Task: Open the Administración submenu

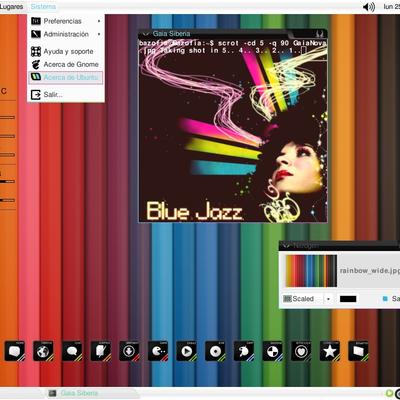Action: 66,34
